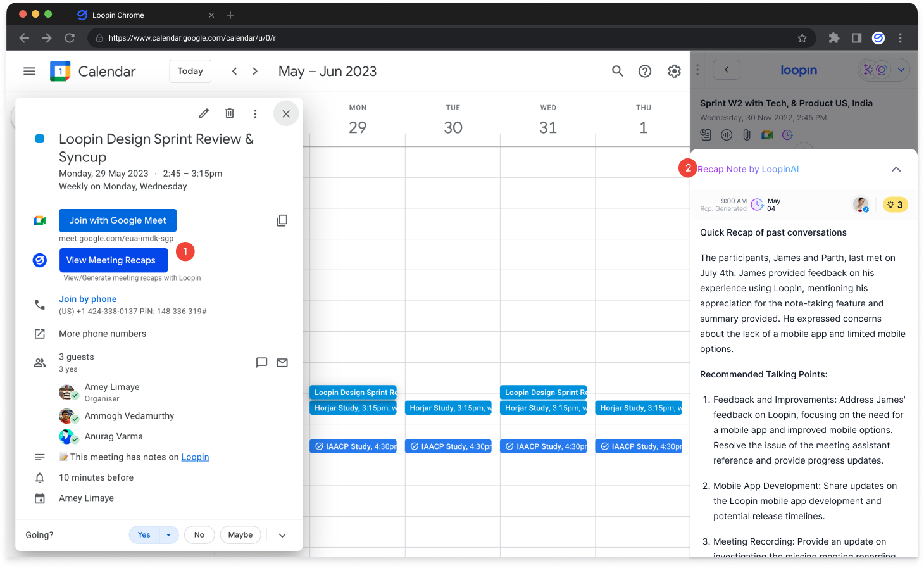Click Anurag Varma in the guest list

click(114, 436)
